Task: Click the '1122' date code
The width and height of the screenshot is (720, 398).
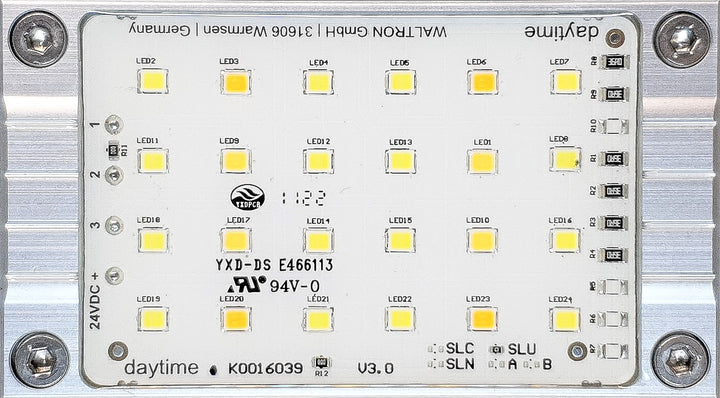Action: (304, 198)
